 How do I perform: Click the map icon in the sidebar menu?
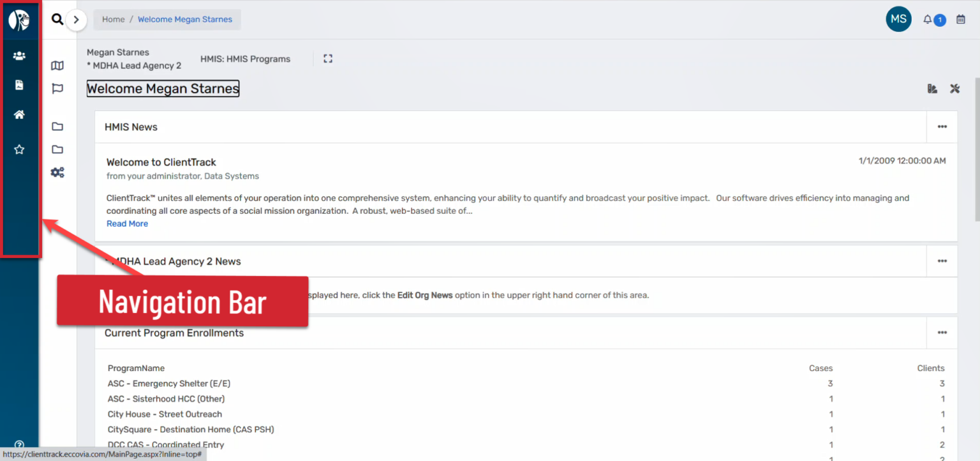[57, 65]
